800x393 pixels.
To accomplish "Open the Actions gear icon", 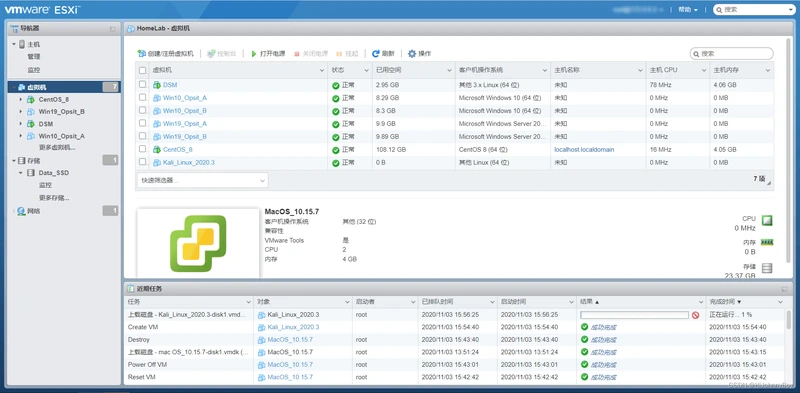I will pyautogui.click(x=412, y=54).
